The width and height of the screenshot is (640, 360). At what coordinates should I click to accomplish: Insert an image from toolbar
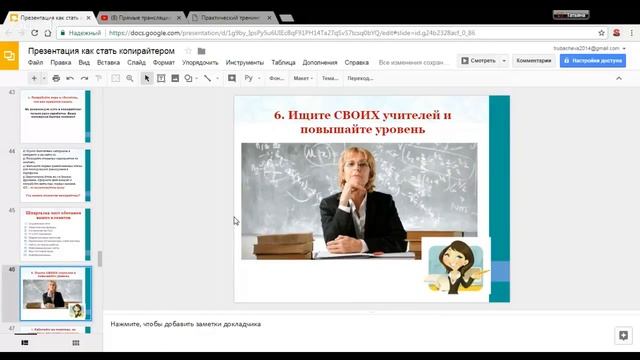point(175,78)
